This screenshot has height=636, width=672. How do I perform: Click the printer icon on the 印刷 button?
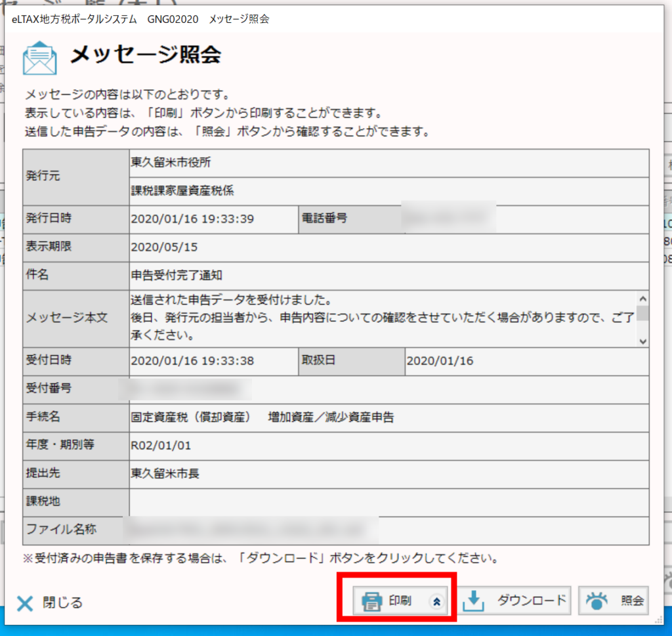[x=372, y=601]
